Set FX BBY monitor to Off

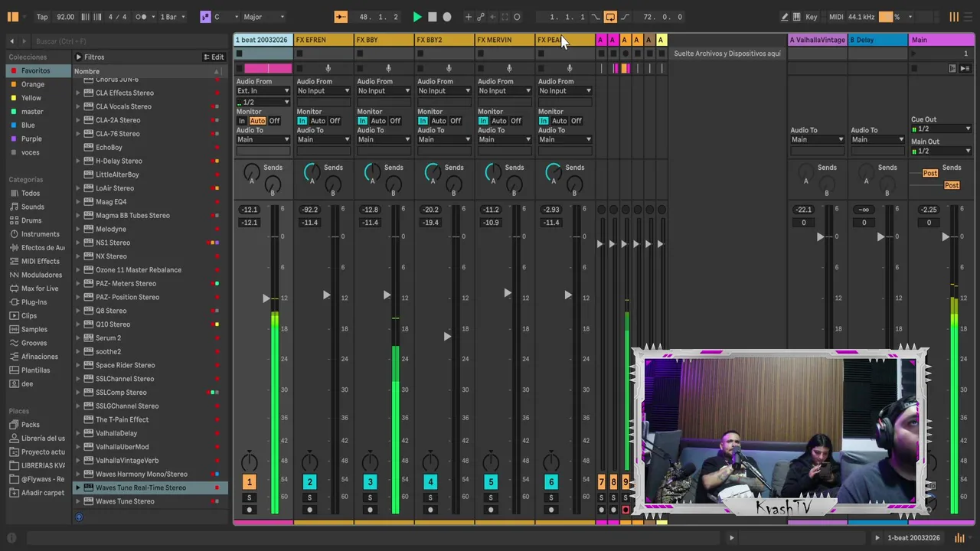[395, 121]
